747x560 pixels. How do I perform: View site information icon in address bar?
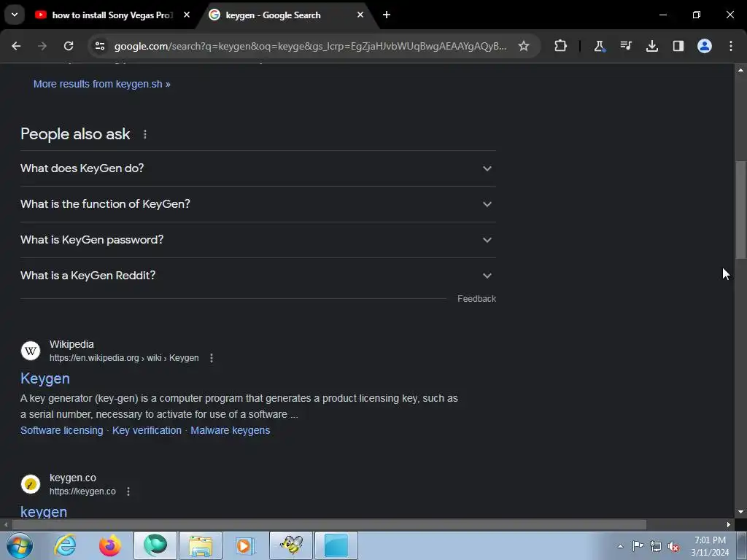coord(100,46)
